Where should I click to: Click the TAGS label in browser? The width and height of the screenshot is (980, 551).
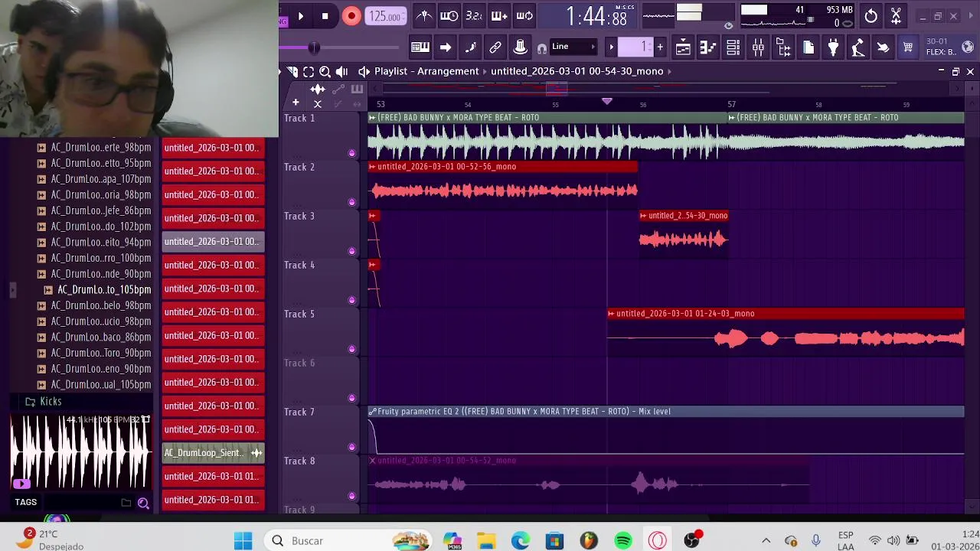(25, 502)
